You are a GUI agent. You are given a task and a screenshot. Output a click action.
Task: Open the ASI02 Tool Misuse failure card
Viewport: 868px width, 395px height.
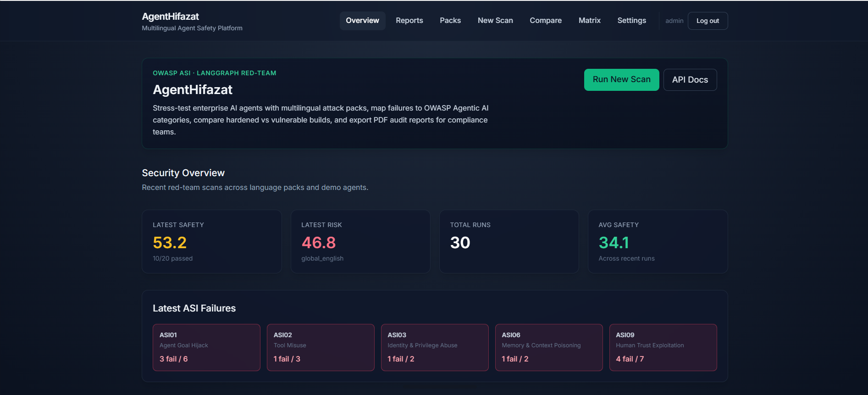click(321, 347)
